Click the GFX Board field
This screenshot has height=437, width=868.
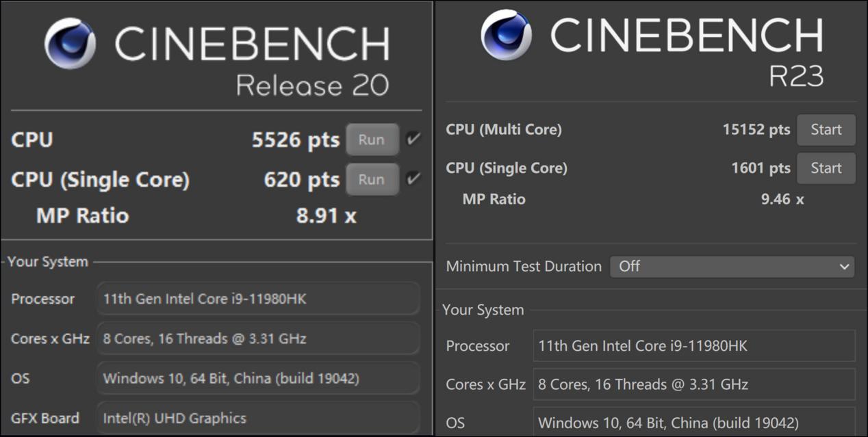pyautogui.click(x=258, y=418)
